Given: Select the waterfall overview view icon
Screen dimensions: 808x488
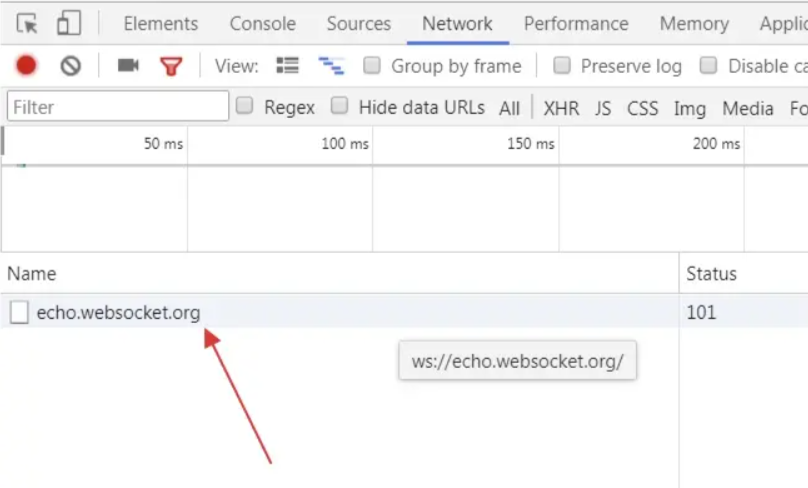Looking at the screenshot, I should [x=331, y=66].
